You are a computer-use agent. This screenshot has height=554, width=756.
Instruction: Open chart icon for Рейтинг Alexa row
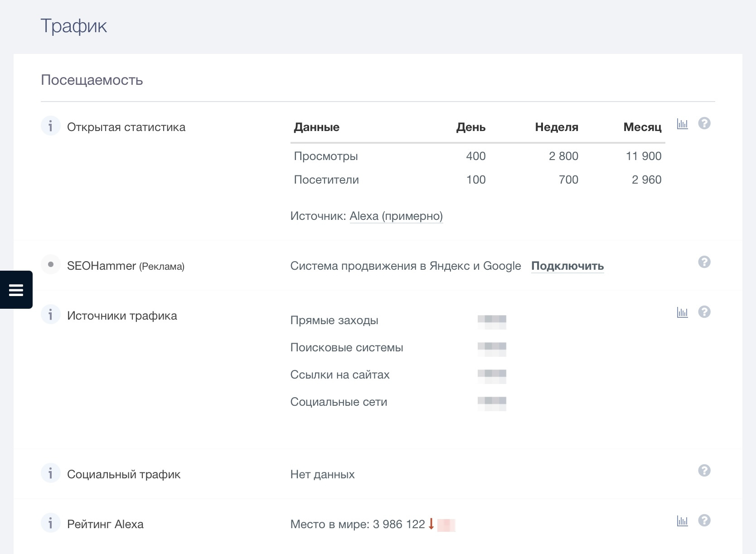tap(682, 520)
